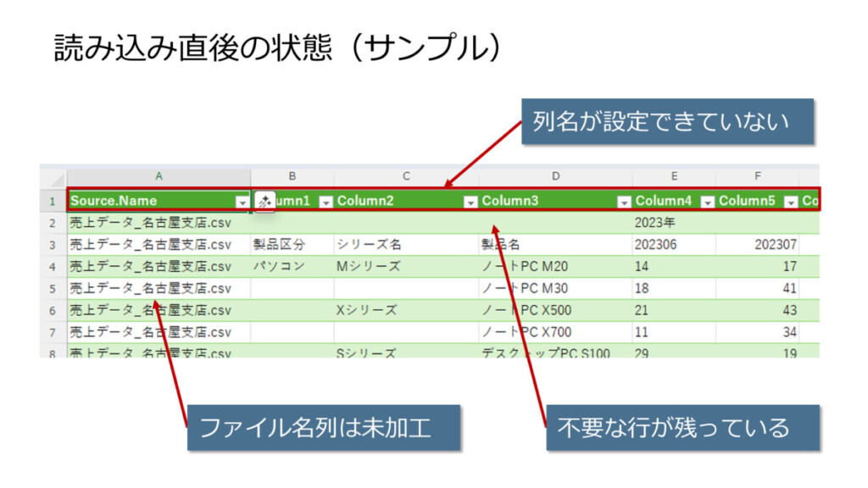868x488 pixels.
Task: Click the table options icon beside Column1
Action: 264,202
